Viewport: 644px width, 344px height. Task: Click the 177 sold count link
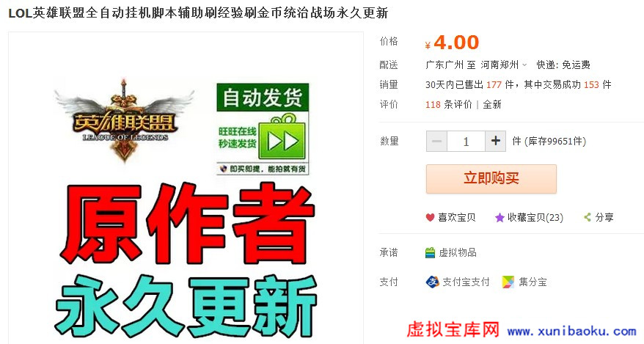[494, 84]
